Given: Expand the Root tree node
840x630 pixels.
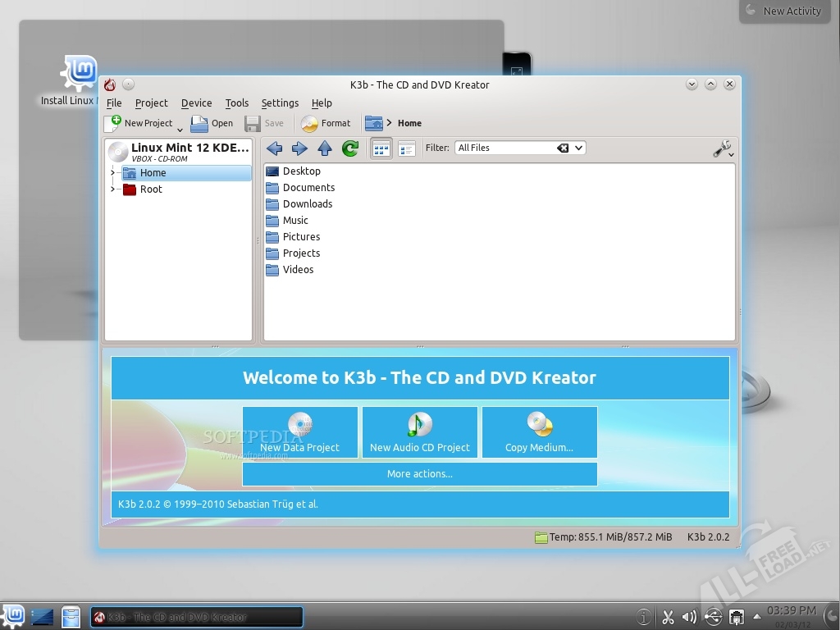Looking at the screenshot, I should pyautogui.click(x=112, y=189).
